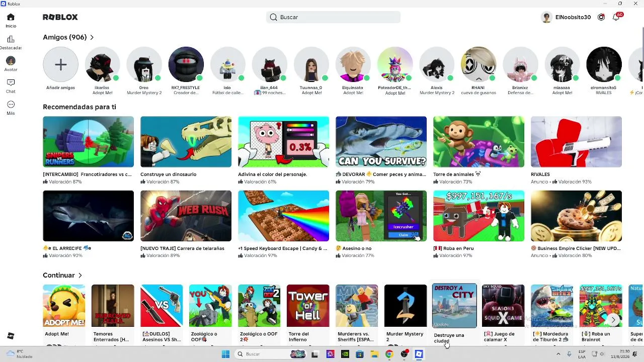Continue Juego de calamar X game
644x362 pixels.
pyautogui.click(x=503, y=306)
